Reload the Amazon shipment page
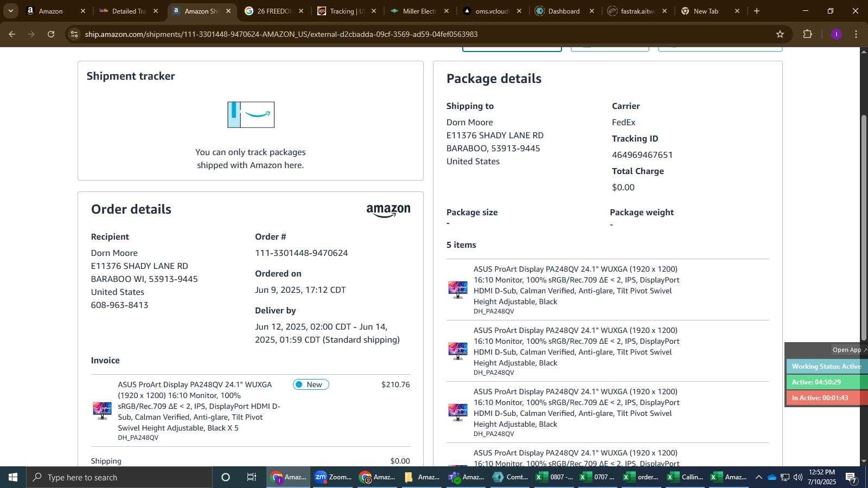 (51, 34)
